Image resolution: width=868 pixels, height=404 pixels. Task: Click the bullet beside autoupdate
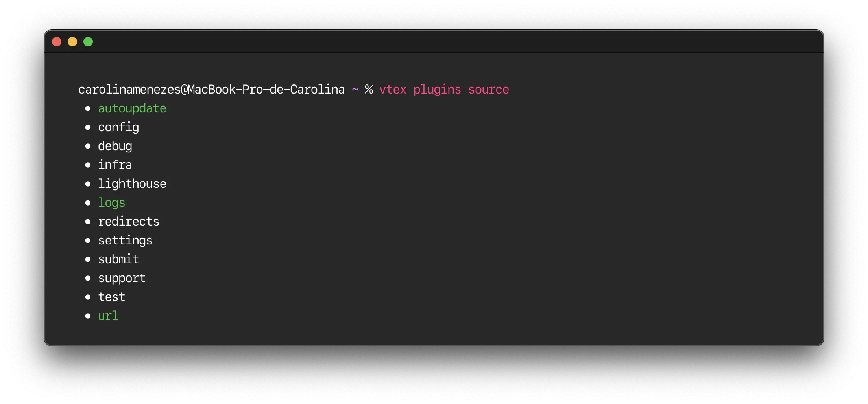(x=88, y=108)
